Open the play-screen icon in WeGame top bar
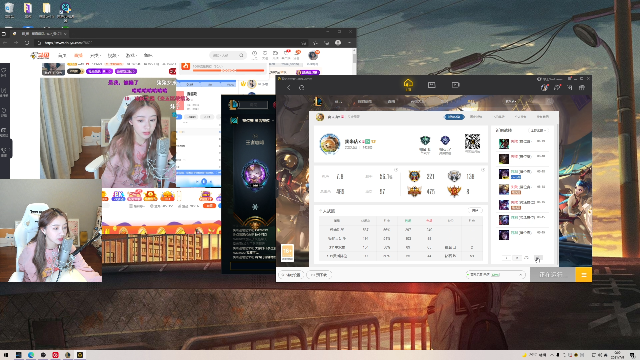The image size is (640, 360). tap(456, 85)
